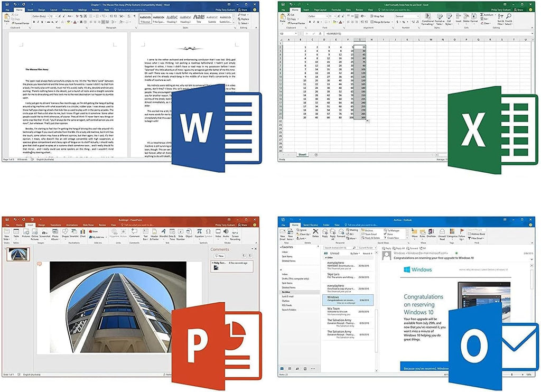Image resolution: width=541 pixels, height=392 pixels.
Task: Click the text highlight color button in Word
Action: [x=68, y=22]
